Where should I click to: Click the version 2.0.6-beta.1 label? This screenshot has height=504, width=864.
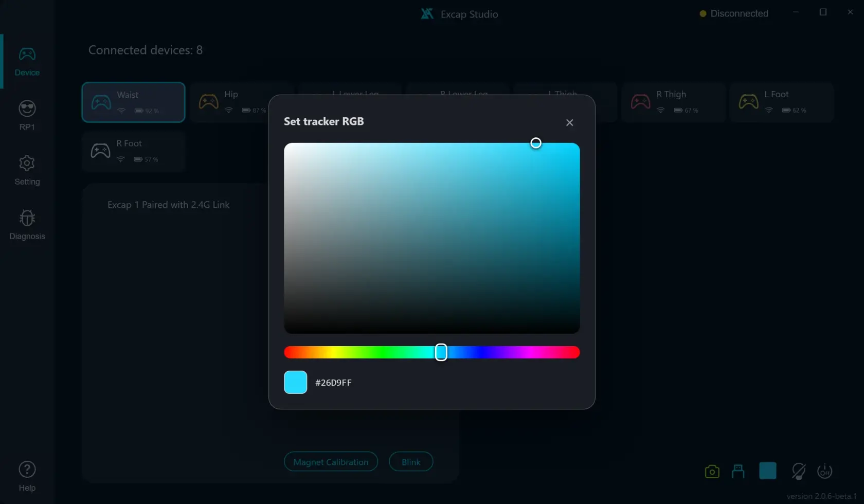pos(821,496)
